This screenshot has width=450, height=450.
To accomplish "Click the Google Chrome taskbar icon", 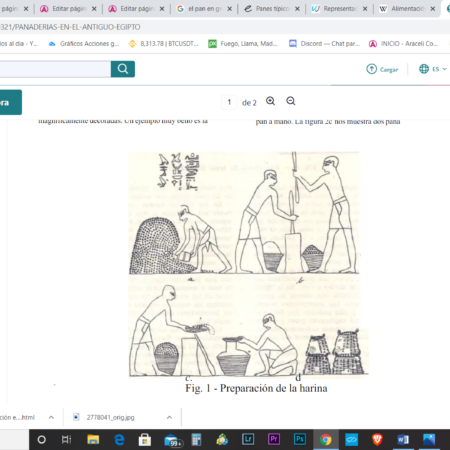I will point(326,440).
